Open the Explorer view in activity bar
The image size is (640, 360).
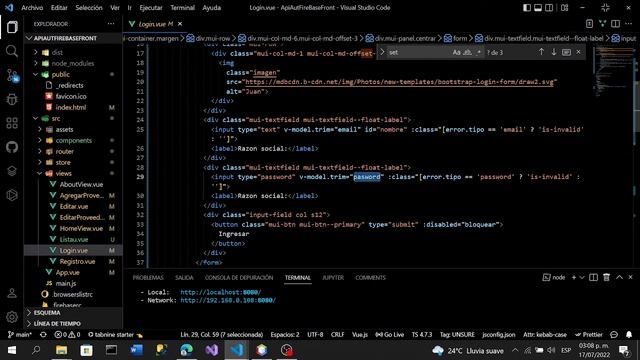pos(12,27)
